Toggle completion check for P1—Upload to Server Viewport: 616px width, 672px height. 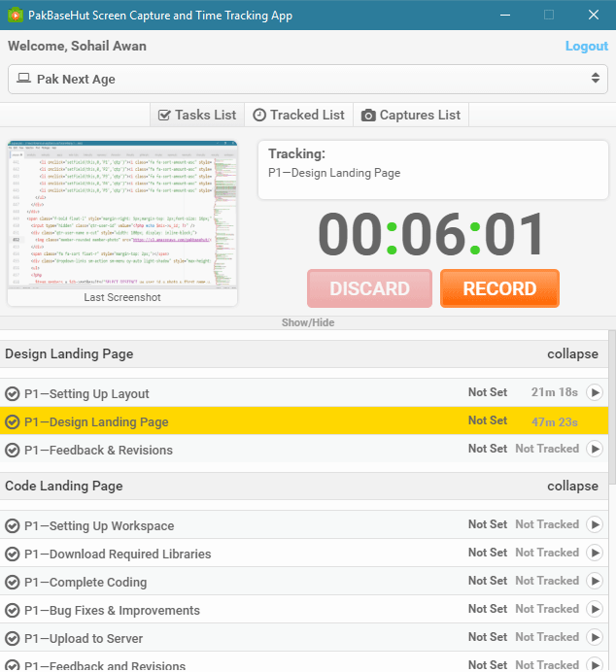point(13,639)
